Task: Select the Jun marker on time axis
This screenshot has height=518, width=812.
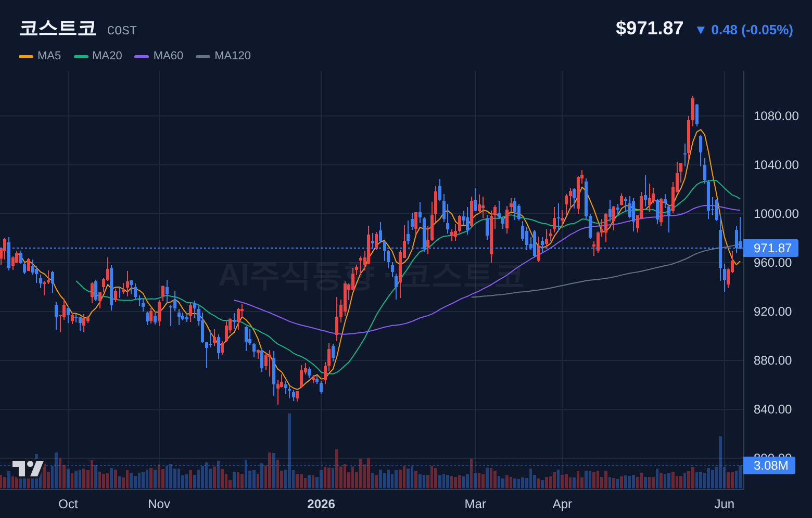Action: (725, 504)
